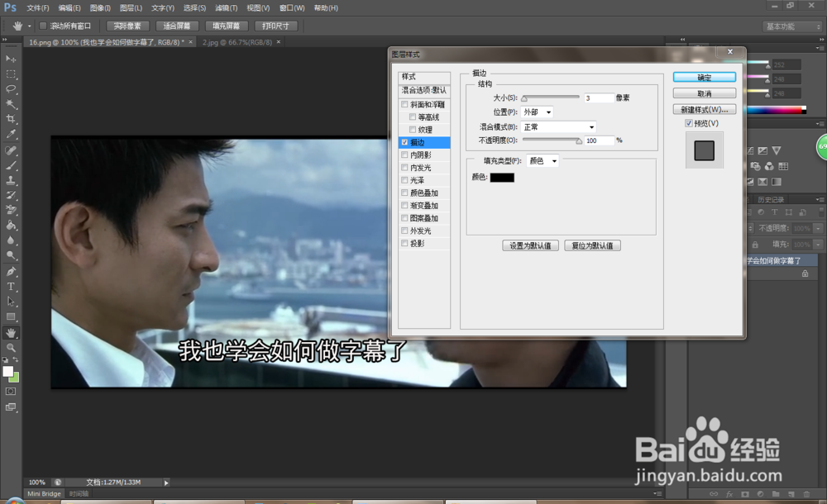Click 确定 button in layer style dialog
Screen dimensions: 827x504
click(x=704, y=77)
